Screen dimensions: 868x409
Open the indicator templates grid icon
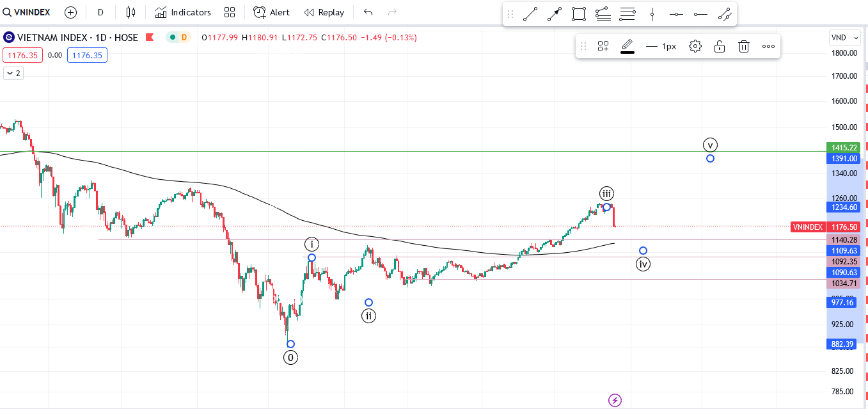coord(230,12)
